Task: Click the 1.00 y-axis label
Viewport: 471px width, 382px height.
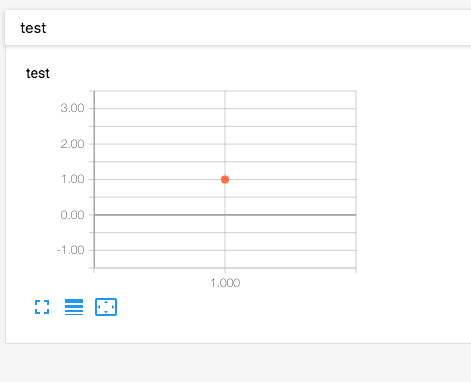Action: tap(73, 179)
